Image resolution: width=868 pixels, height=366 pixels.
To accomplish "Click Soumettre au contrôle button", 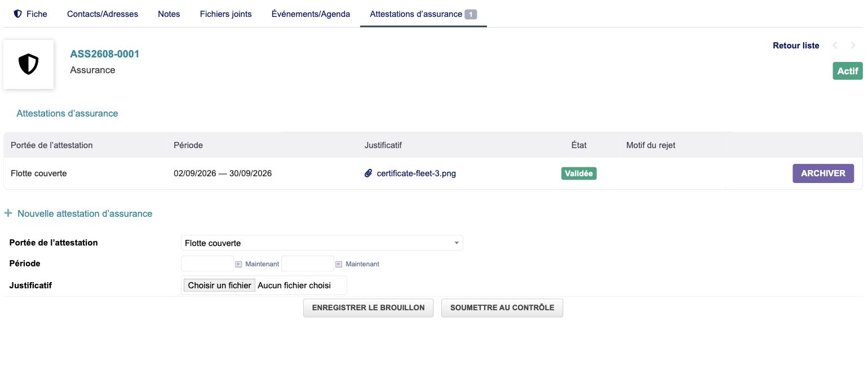I will [502, 308].
